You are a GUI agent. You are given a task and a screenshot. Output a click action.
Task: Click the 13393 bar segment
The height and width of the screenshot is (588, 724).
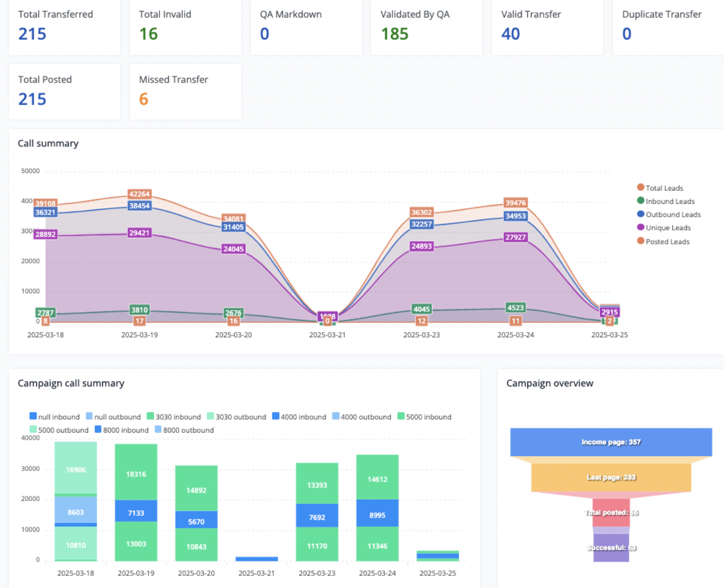317,484
